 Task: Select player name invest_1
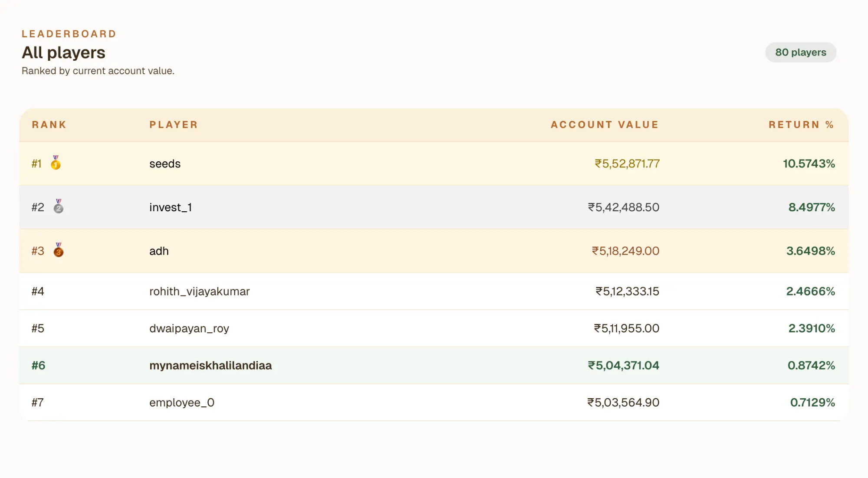coord(171,207)
